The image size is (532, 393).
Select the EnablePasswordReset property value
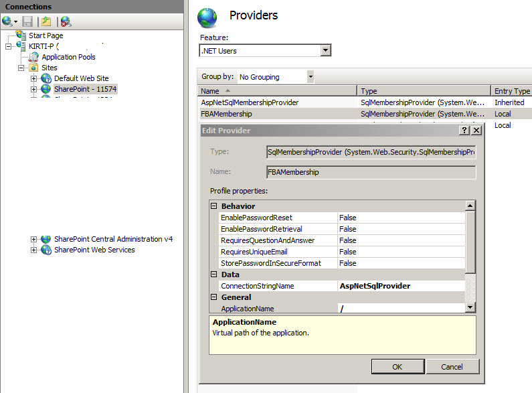400,218
